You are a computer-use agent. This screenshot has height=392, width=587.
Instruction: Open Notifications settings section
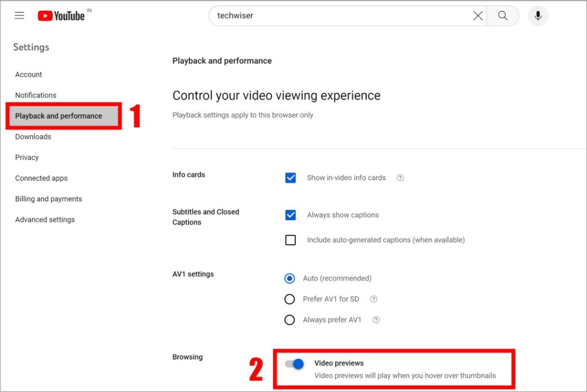tap(36, 95)
